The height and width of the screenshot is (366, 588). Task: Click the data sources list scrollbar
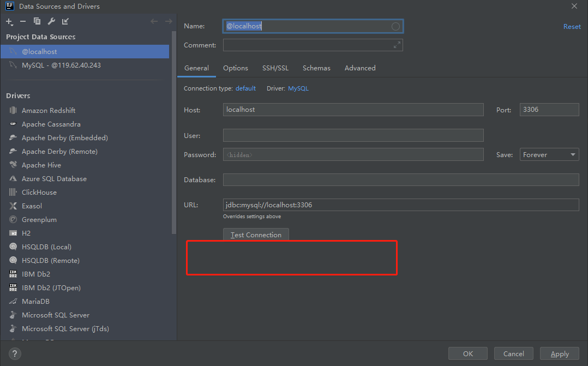pyautogui.click(x=174, y=133)
